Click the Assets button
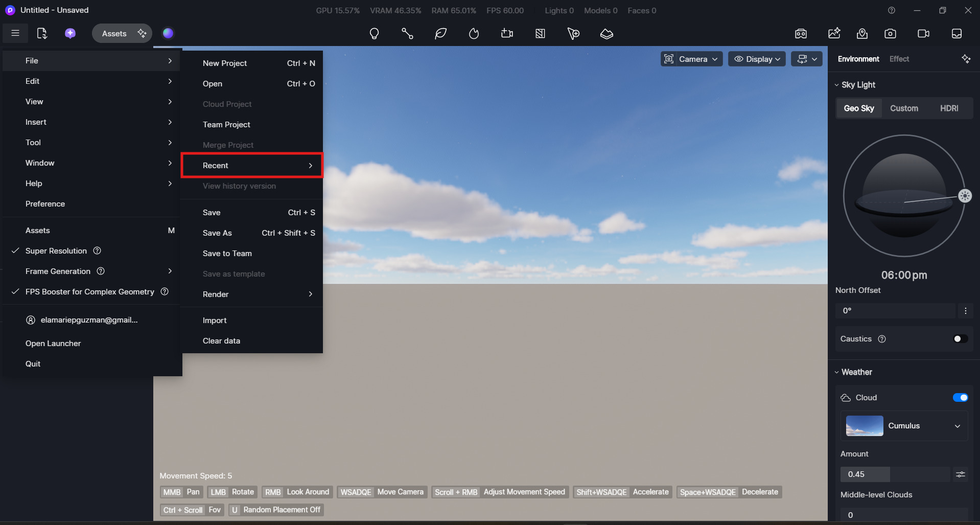This screenshot has height=525, width=980. click(114, 34)
